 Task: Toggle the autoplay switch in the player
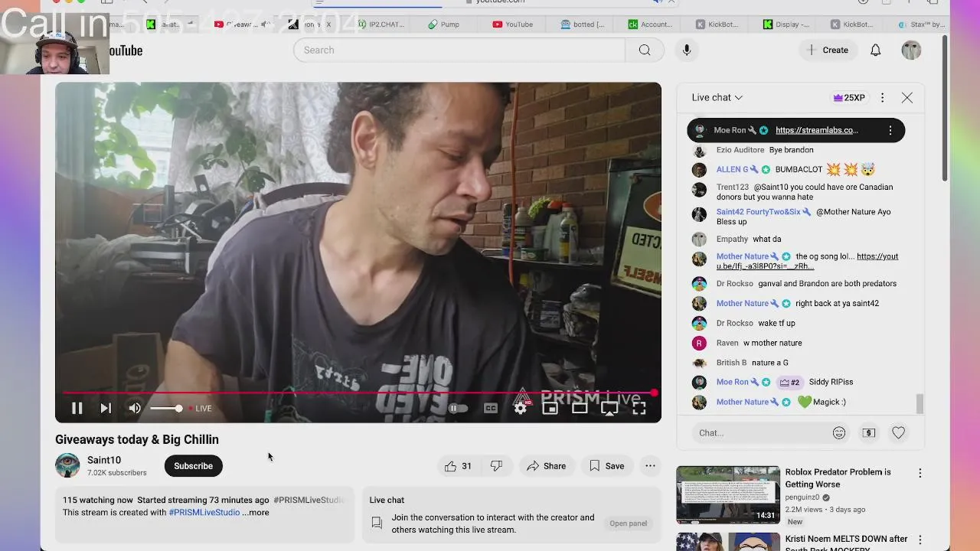457,409
